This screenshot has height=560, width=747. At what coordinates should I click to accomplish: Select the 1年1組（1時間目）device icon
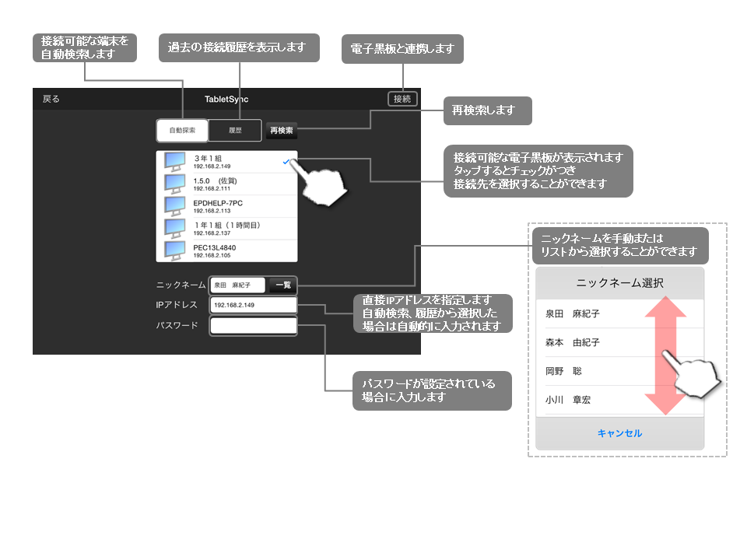(x=176, y=228)
